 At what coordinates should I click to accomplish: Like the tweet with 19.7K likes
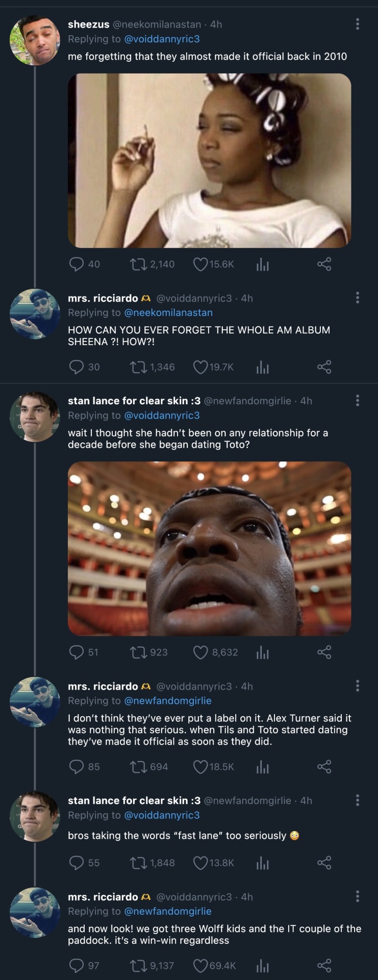point(200,367)
